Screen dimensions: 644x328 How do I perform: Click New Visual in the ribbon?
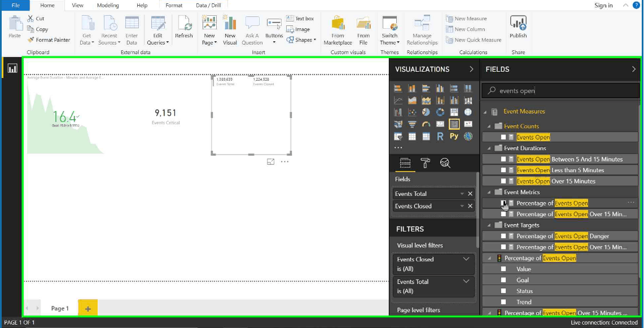[230, 30]
